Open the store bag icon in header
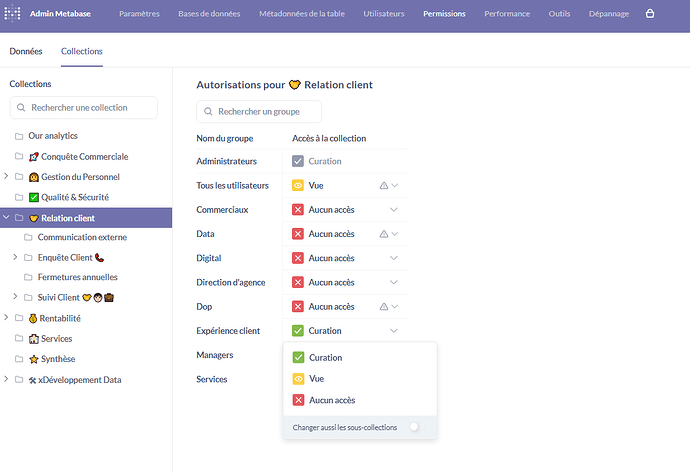Image resolution: width=690 pixels, height=473 pixels. [x=650, y=14]
